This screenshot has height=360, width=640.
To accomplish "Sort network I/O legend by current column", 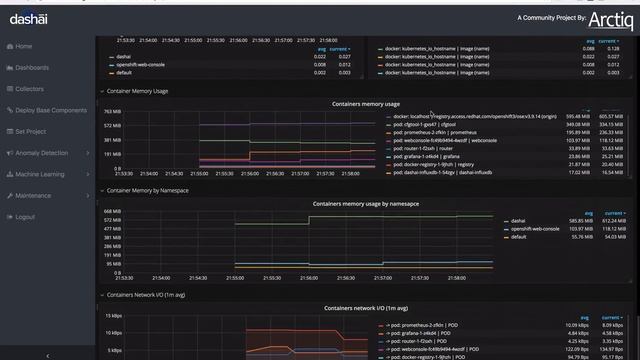I will (612, 318).
